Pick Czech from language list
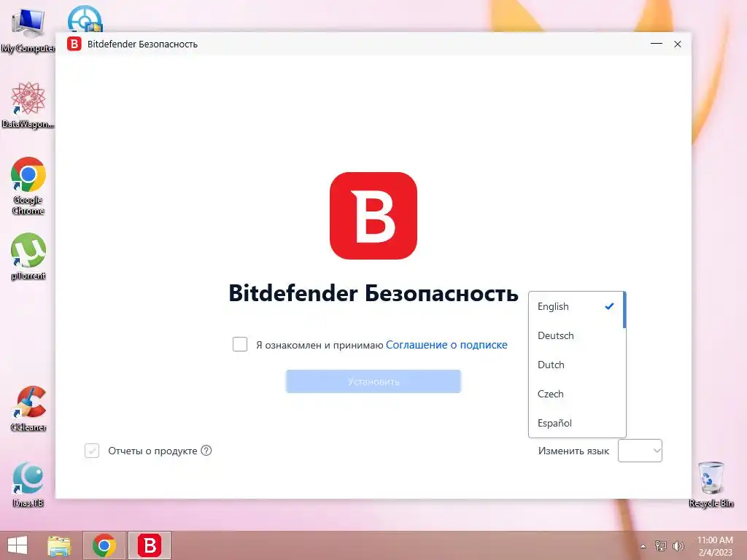The height and width of the screenshot is (560, 747). [576, 394]
